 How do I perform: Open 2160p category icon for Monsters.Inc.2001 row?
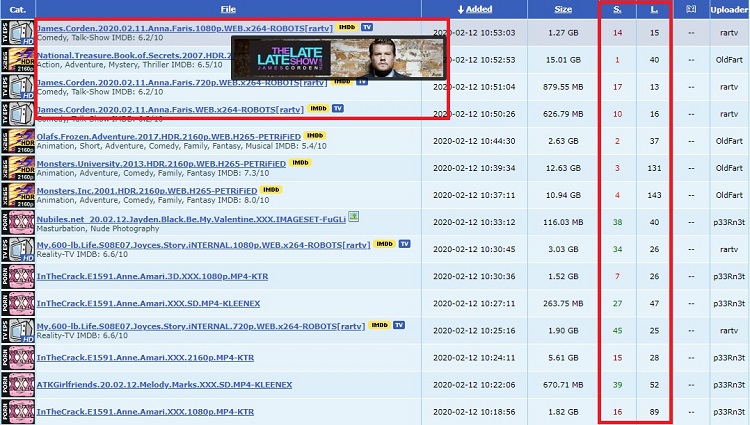pyautogui.click(x=18, y=195)
